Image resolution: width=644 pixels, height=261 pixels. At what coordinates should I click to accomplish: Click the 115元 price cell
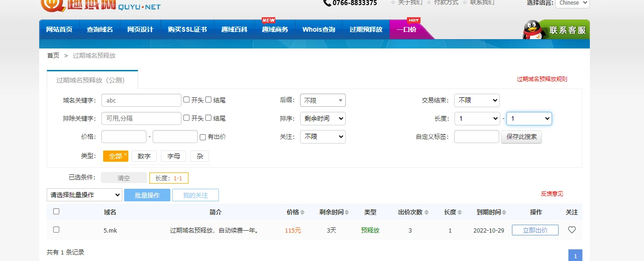click(x=293, y=230)
